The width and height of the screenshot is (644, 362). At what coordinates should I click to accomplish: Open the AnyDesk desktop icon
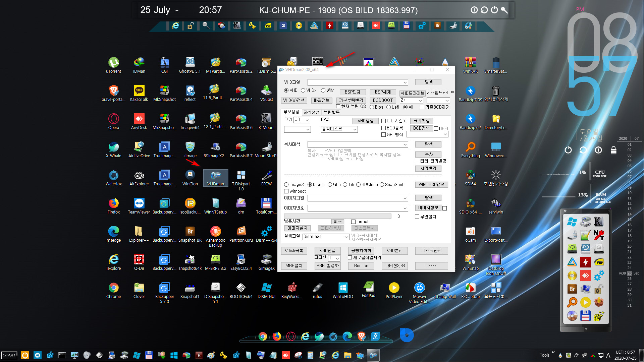point(139,121)
